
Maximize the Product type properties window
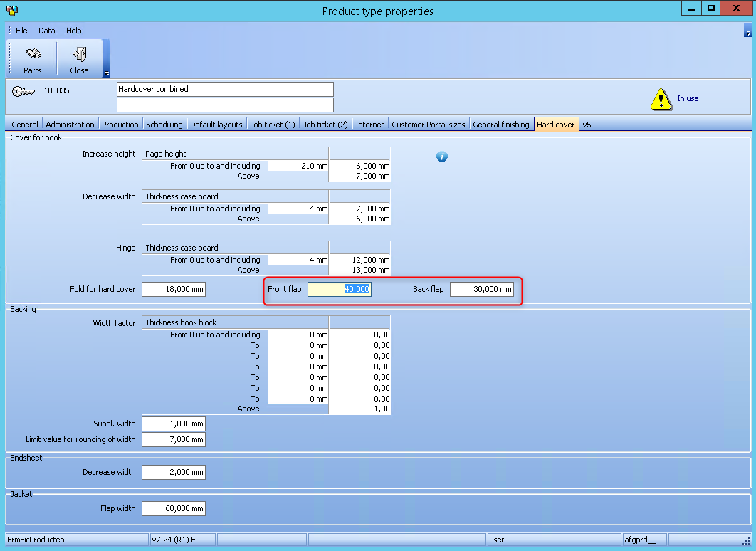[710, 9]
